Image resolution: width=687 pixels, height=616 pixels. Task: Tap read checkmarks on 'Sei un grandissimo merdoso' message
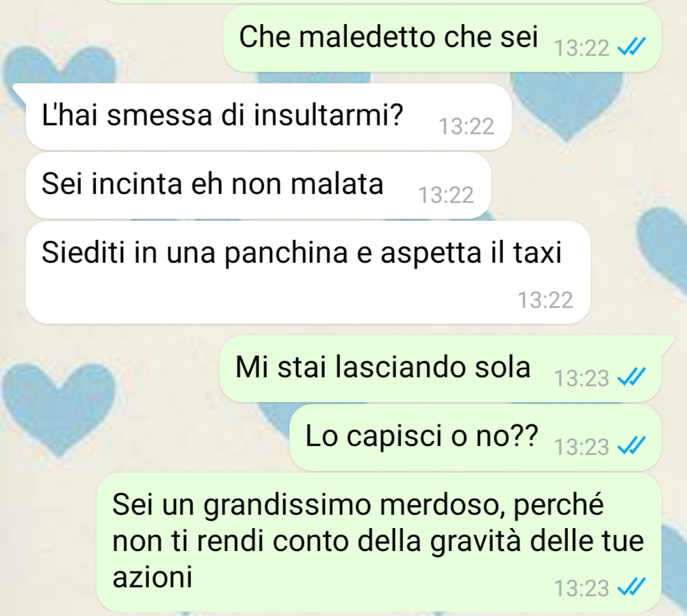[631, 587]
